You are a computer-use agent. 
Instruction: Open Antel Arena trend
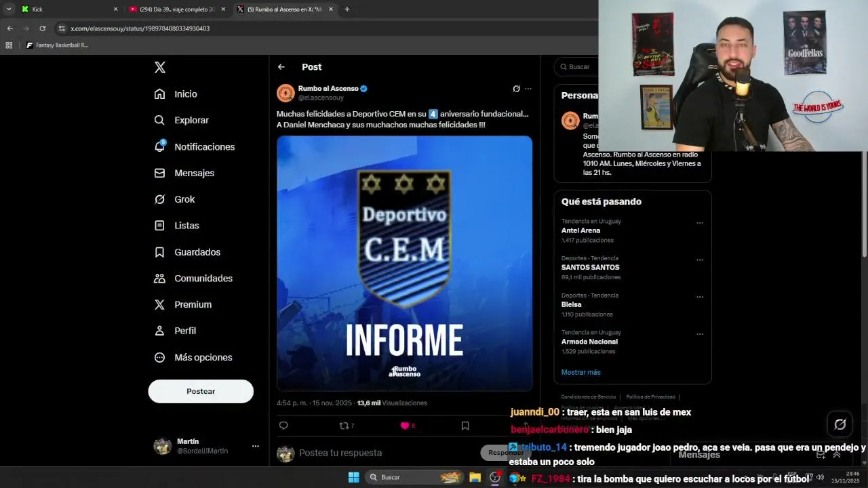[580, 230]
